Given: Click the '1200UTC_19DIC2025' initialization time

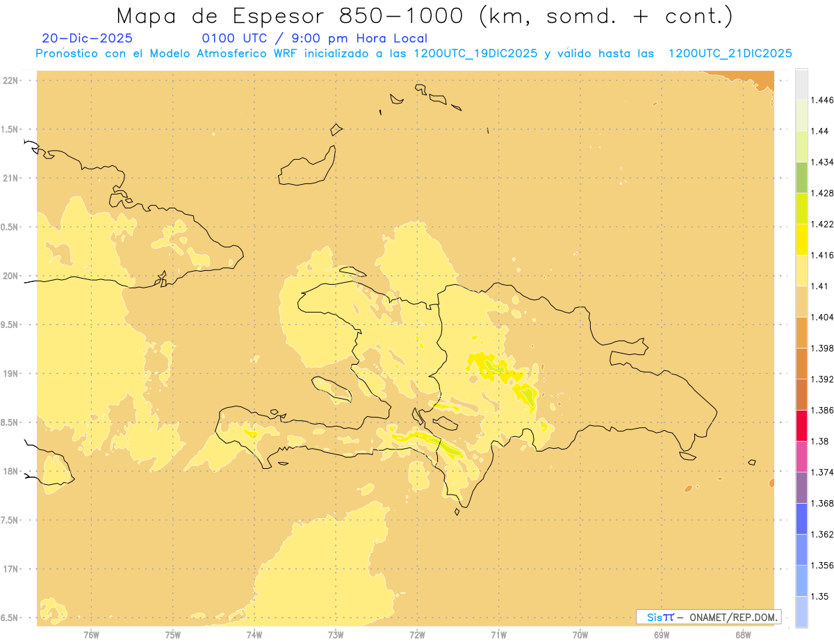Looking at the screenshot, I should click(x=475, y=54).
